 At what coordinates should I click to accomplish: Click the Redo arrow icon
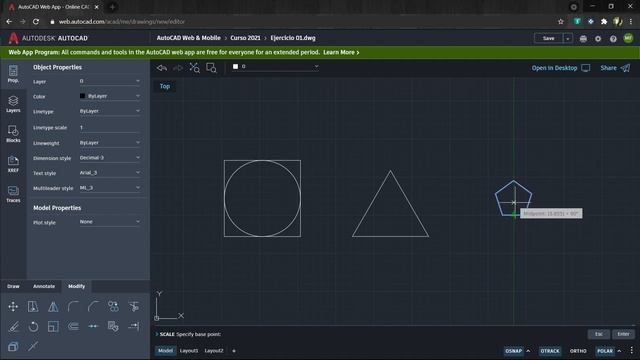pyautogui.click(x=178, y=68)
